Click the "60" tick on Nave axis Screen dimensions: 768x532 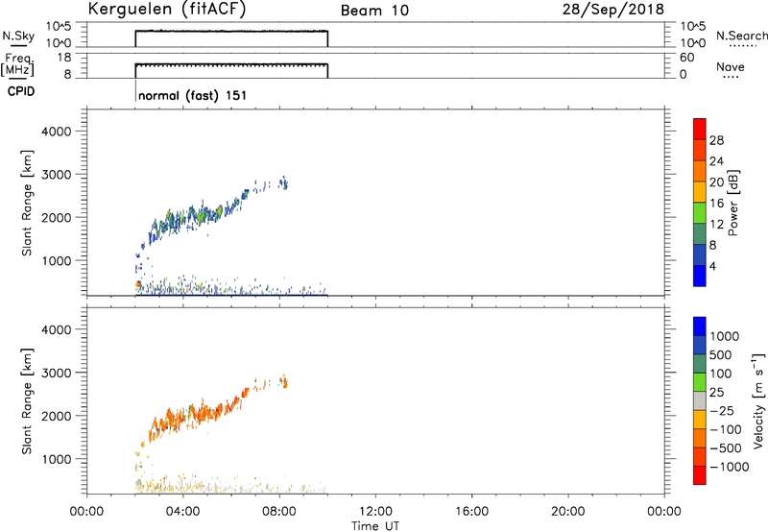point(687,58)
